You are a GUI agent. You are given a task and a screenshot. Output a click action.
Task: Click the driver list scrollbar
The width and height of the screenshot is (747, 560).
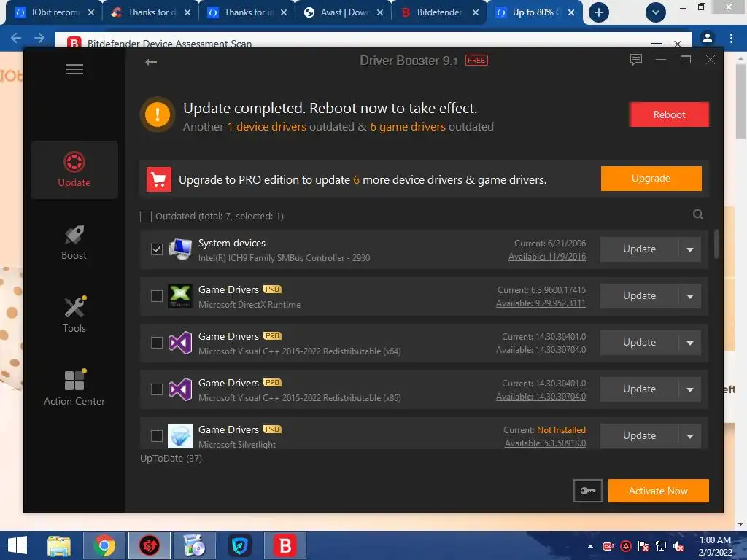point(716,244)
